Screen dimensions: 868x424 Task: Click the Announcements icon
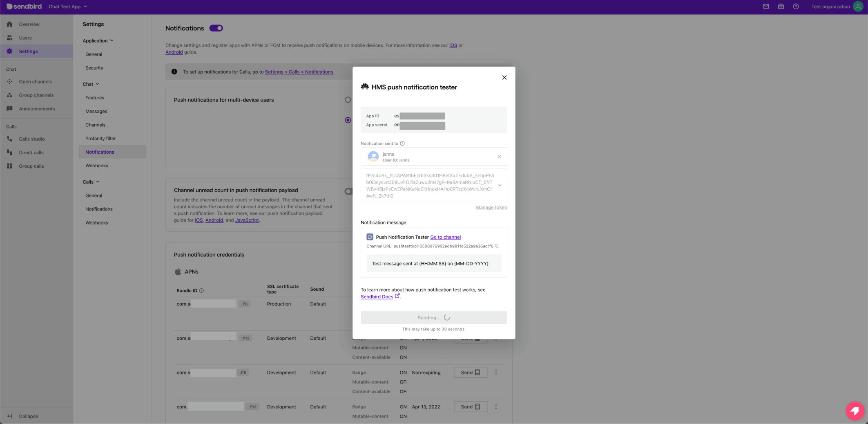tap(9, 109)
